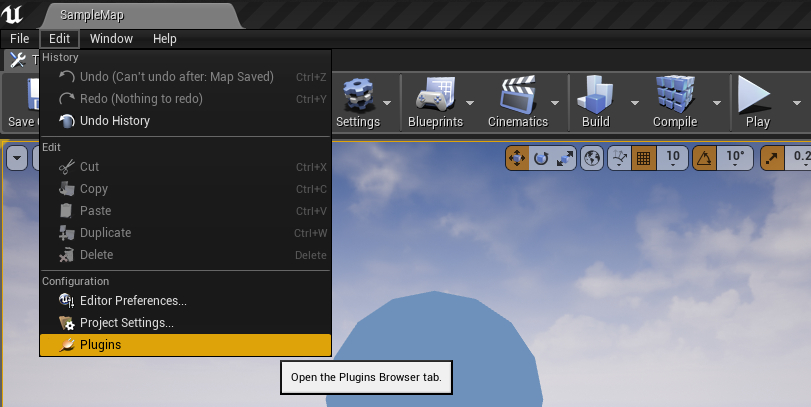Expand Blueprints dropdown arrow
Screen dimensions: 811x407
tap(470, 103)
